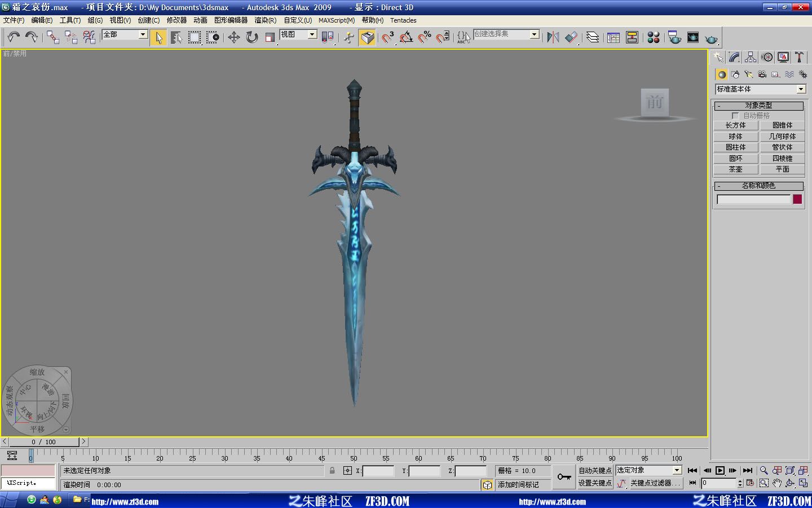Click the object color swatch
812x508 pixels.
click(x=797, y=199)
